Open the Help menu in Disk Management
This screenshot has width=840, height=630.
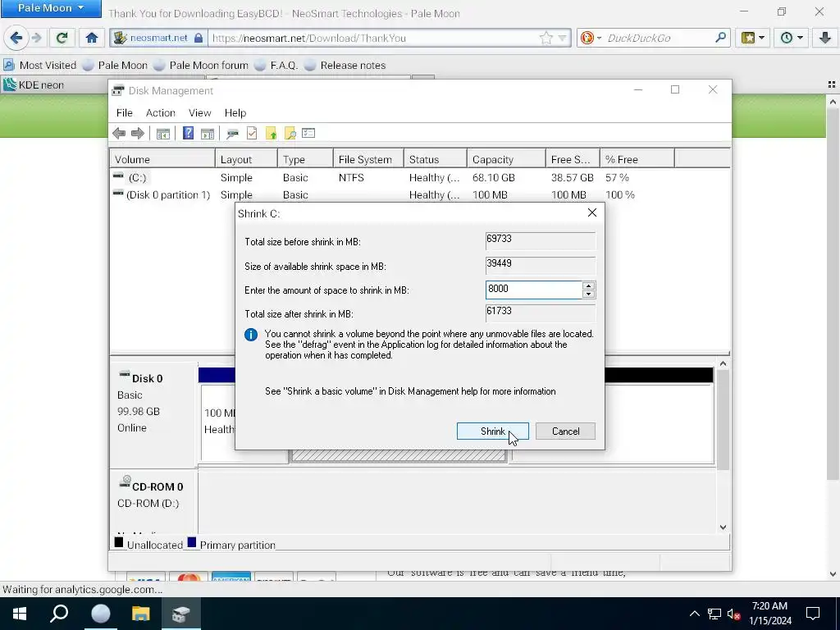[x=235, y=112]
